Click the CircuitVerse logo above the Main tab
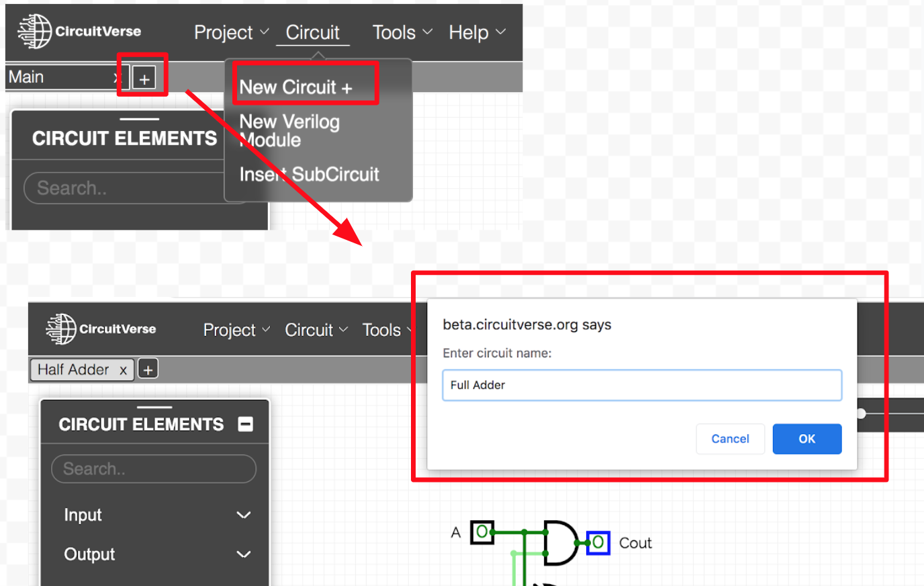Viewport: 924px width, 586px height. (x=79, y=32)
